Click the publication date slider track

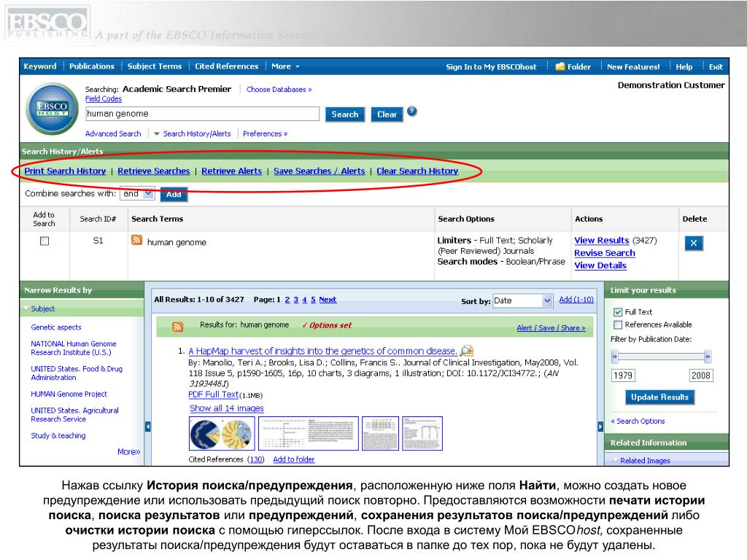661,356
